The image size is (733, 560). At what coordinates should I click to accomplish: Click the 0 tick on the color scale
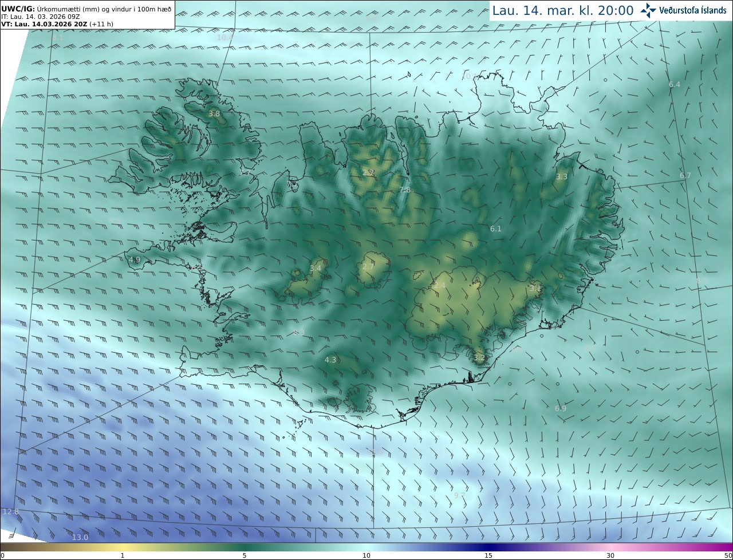2,555
